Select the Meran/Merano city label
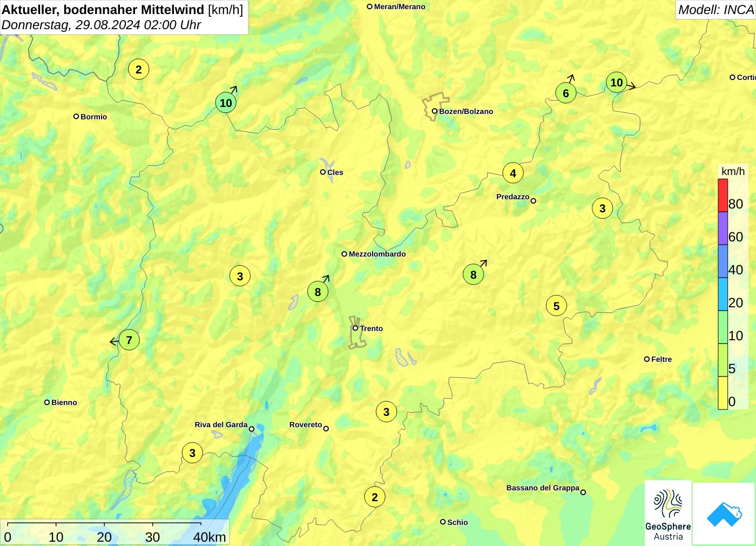This screenshot has width=756, height=546. (x=400, y=6)
